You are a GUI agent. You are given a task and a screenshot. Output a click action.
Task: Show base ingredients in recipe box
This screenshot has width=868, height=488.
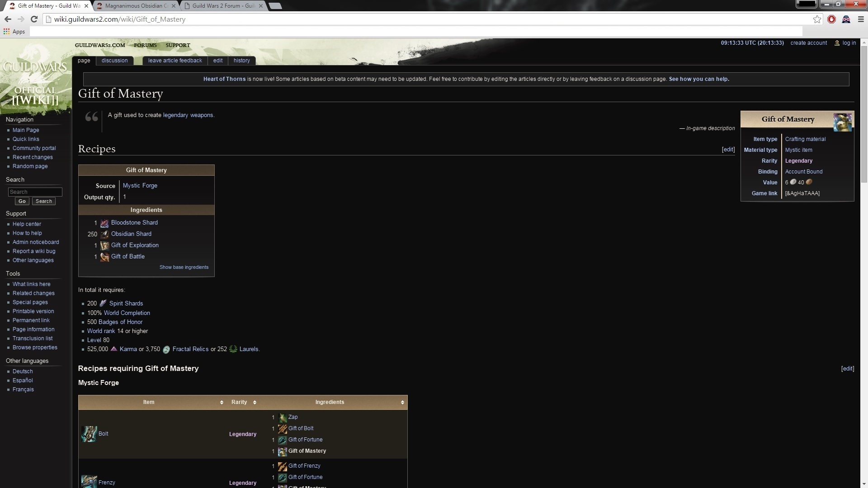[x=184, y=267]
